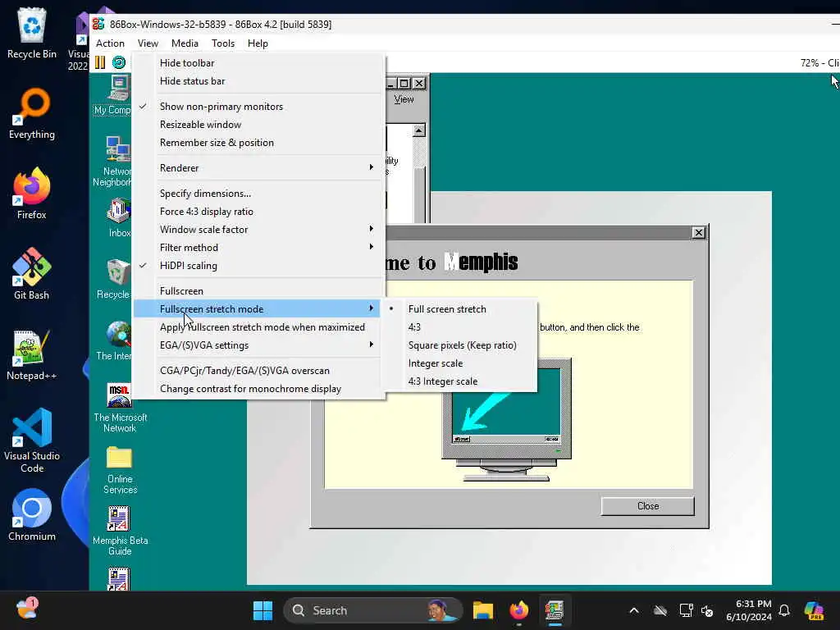Image resolution: width=840 pixels, height=630 pixels.
Task: Expand the EGA/(S)VGA settings submenu
Action: tap(258, 345)
